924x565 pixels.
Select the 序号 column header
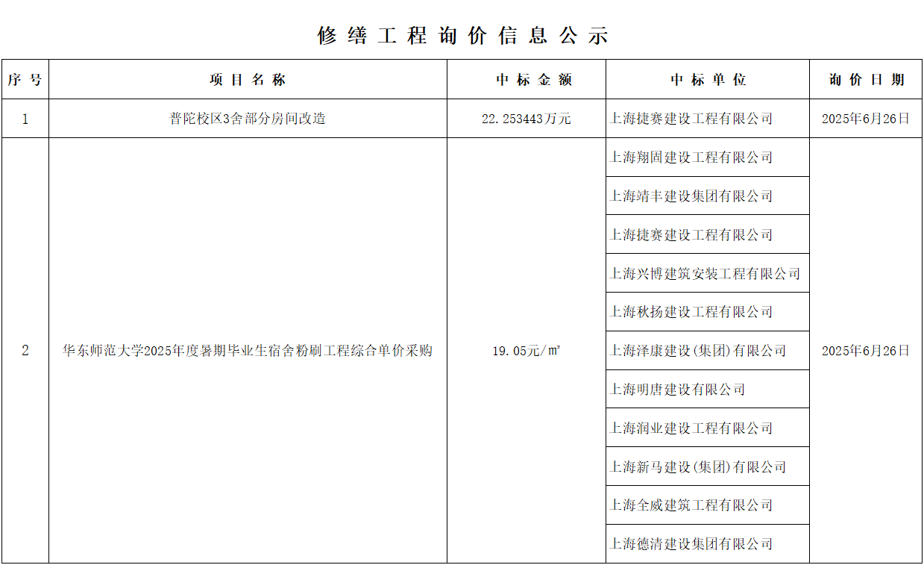tap(25, 79)
